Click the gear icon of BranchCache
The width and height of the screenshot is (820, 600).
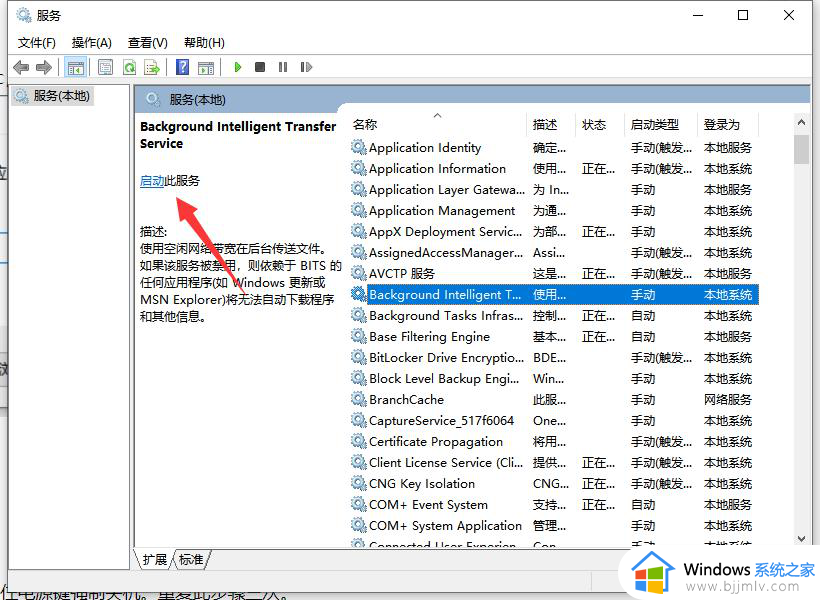tap(358, 399)
